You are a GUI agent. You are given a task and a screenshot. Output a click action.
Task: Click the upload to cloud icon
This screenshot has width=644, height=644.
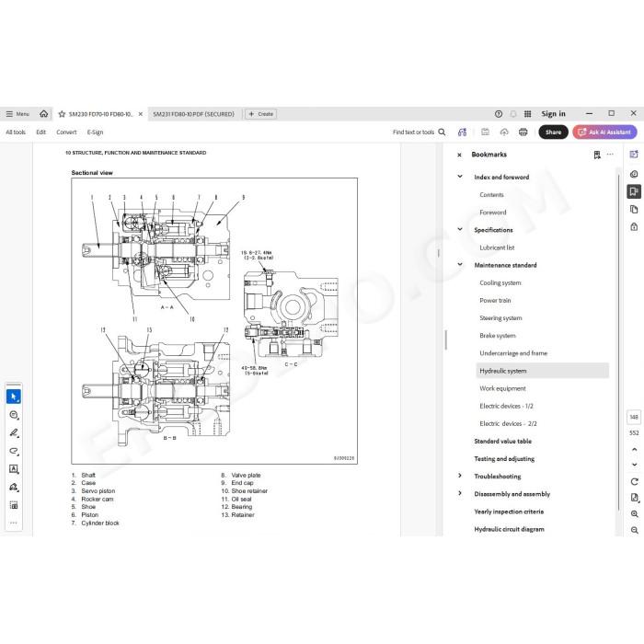coord(504,132)
